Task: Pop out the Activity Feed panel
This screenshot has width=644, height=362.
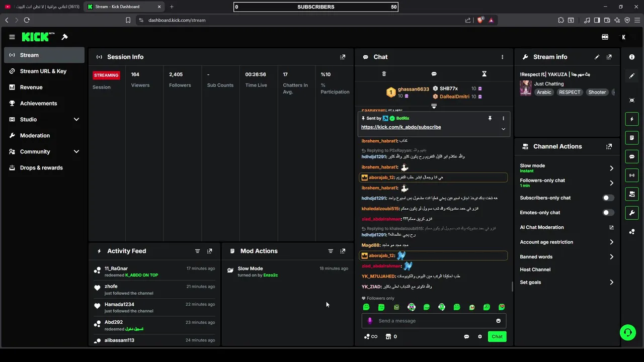Action: tap(210, 251)
